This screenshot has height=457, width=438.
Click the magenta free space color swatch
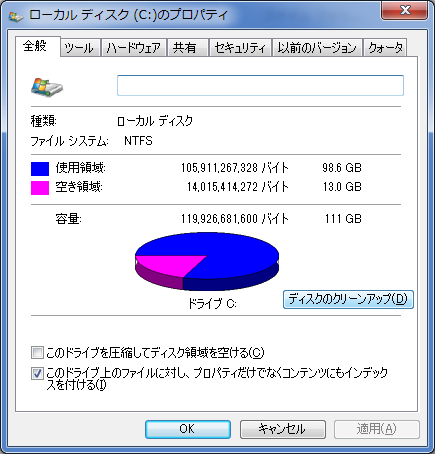tap(40, 189)
